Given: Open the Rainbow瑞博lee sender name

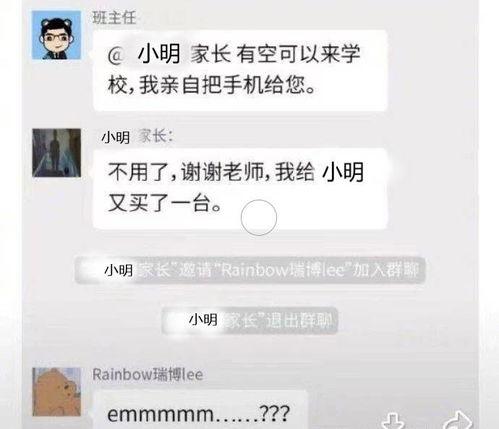Looking at the screenshot, I should pyautogui.click(x=148, y=375).
